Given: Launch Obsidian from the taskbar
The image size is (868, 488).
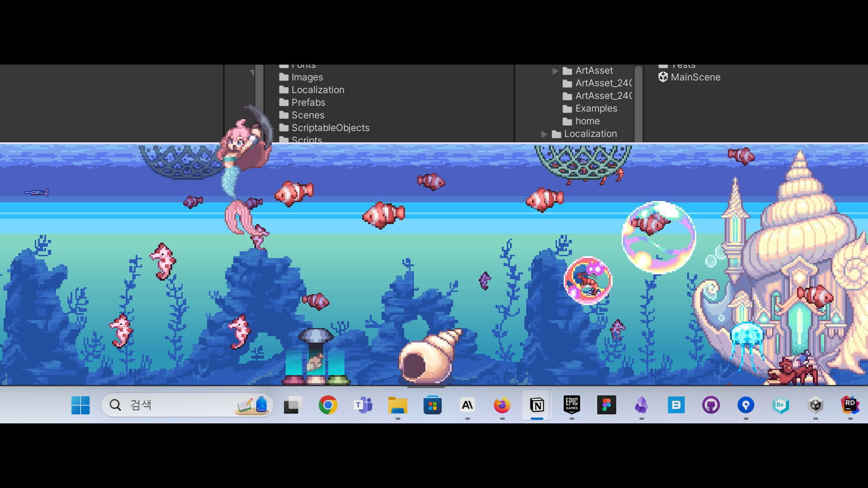Looking at the screenshot, I should [x=641, y=405].
